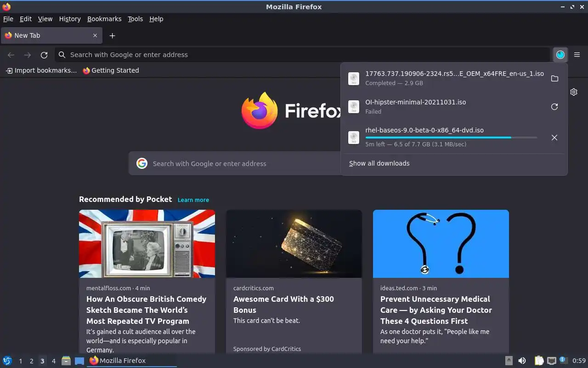
Task: Open the File menu
Action: [8, 19]
